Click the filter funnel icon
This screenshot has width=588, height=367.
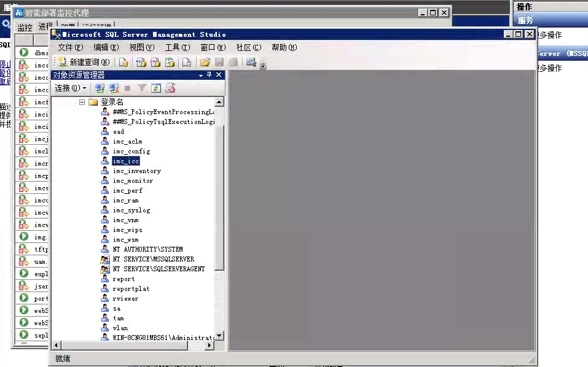click(x=141, y=88)
